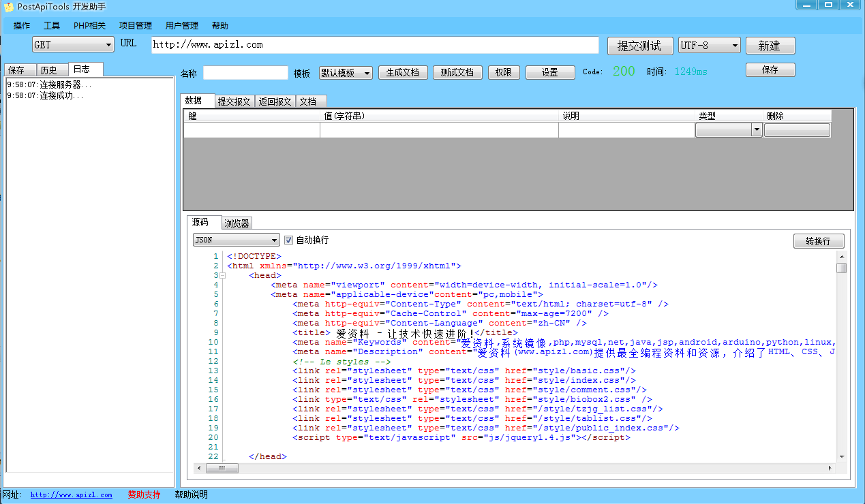Click the code line with js/jquery1.4.js script
The height and width of the screenshot is (504, 865).
pyautogui.click(x=461, y=437)
